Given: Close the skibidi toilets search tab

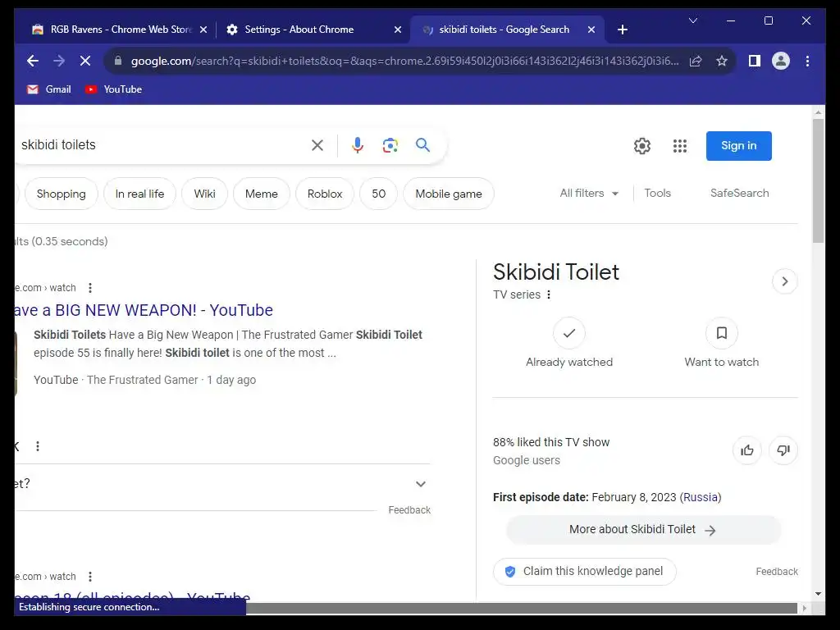Looking at the screenshot, I should 591,30.
